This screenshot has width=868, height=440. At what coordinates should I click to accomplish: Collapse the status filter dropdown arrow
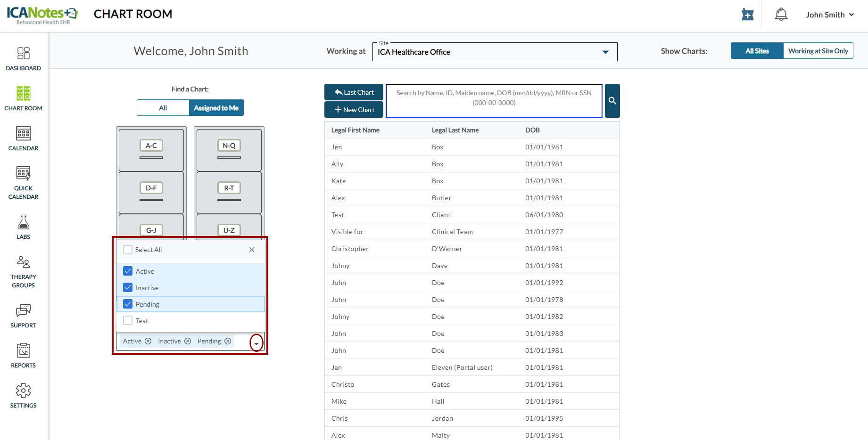coord(256,343)
